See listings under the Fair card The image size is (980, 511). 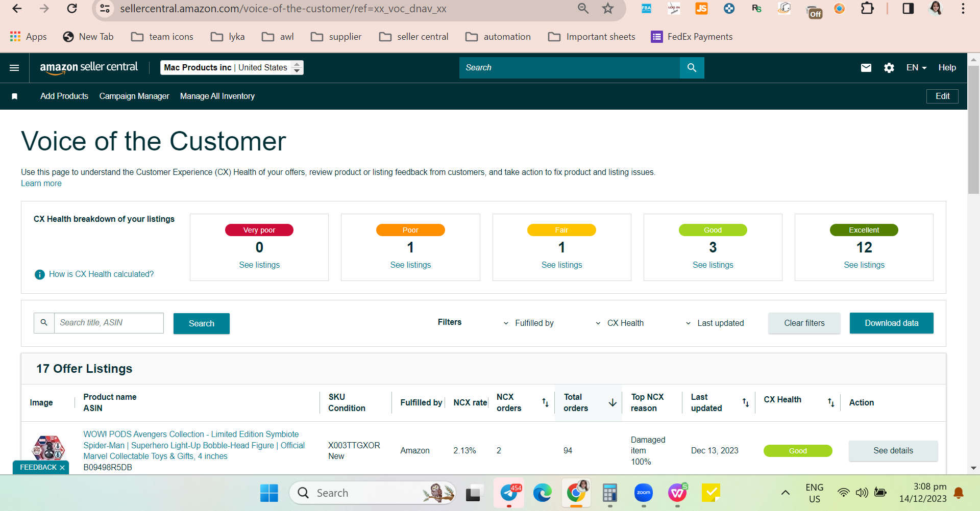(x=561, y=265)
